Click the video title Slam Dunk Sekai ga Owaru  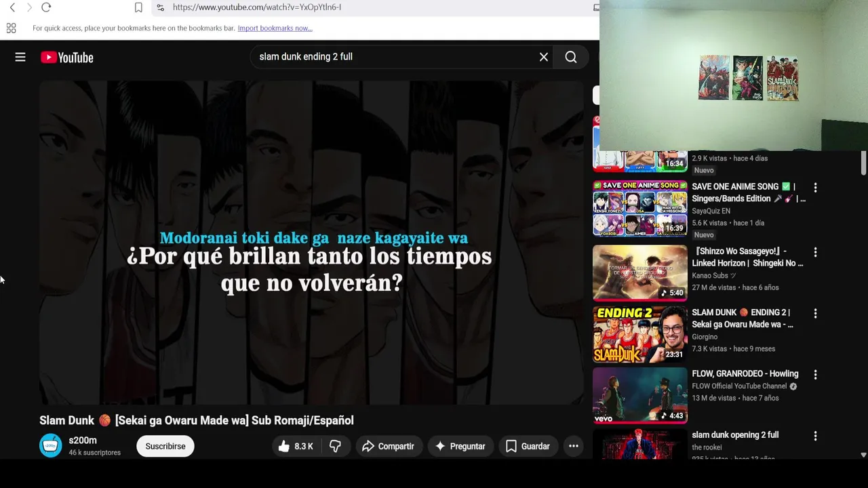point(197,421)
